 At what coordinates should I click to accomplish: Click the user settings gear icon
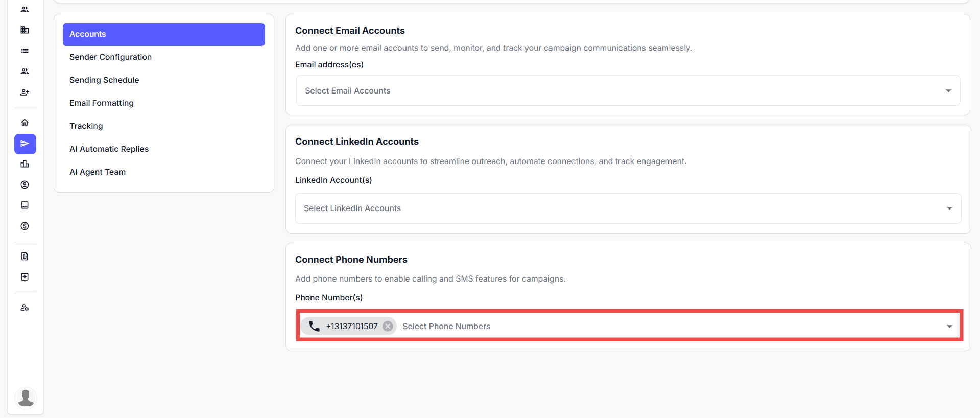point(25,308)
